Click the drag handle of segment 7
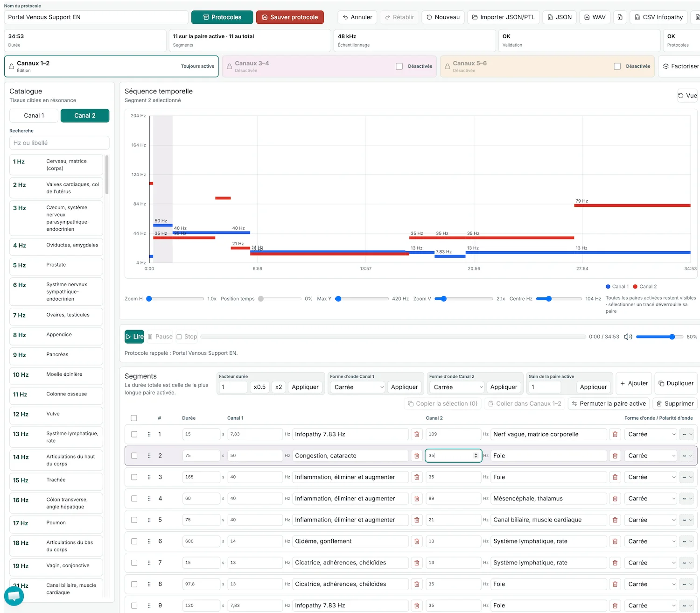This screenshot has width=700, height=613. tap(149, 563)
